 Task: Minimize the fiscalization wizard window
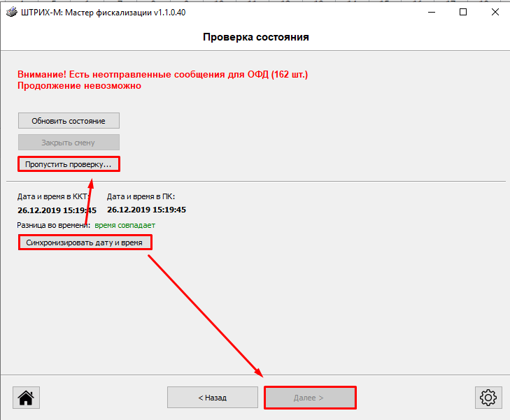(430, 13)
